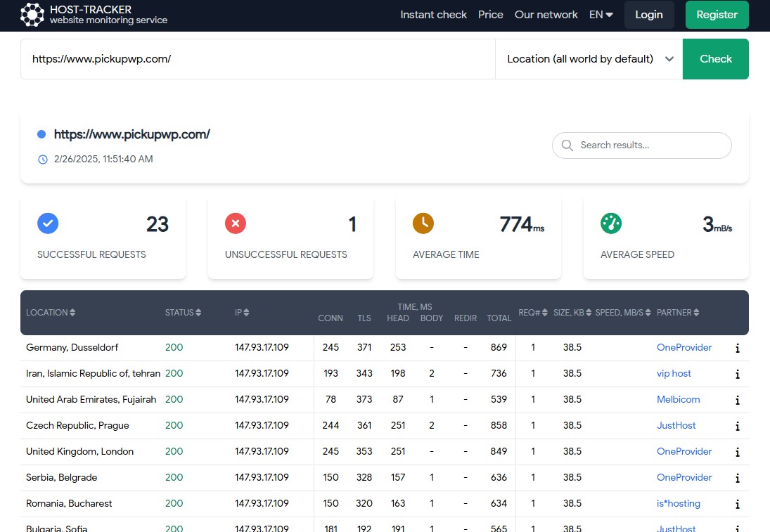Click total time 869 in Germany row
The width and height of the screenshot is (770, 532).
click(499, 347)
